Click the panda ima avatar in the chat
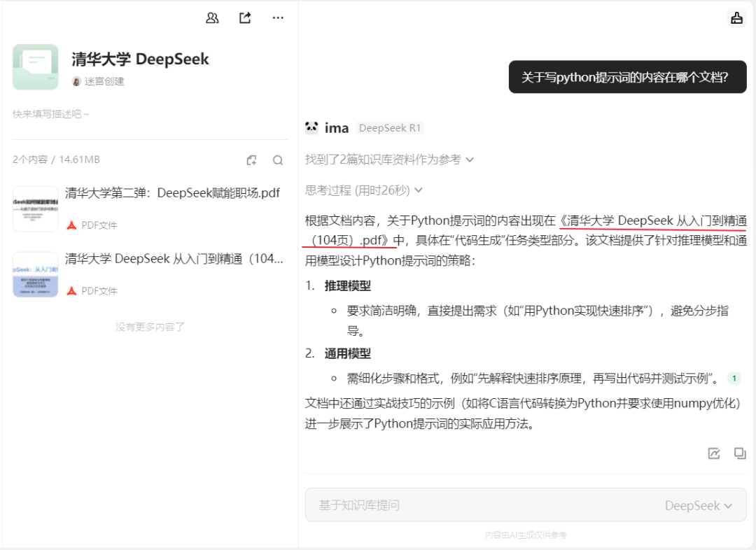Image resolution: width=756 pixels, height=550 pixels. 314,127
